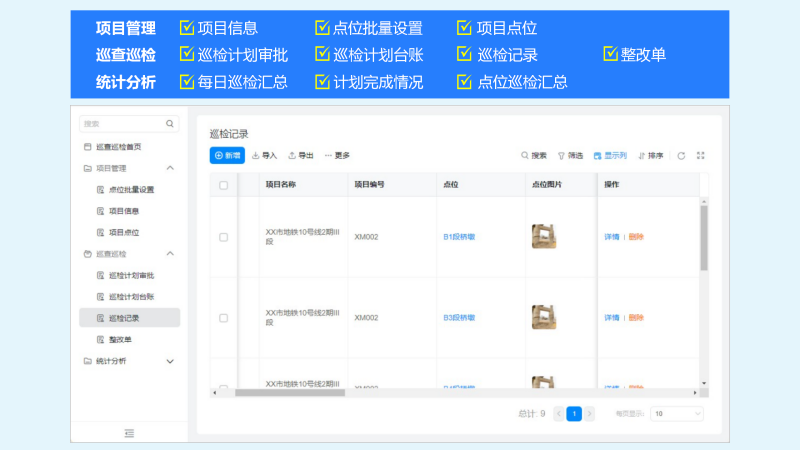Viewport: 800px width, 450px height.
Task: Click the fullscreen expand icon in toolbar
Action: pyautogui.click(x=700, y=156)
